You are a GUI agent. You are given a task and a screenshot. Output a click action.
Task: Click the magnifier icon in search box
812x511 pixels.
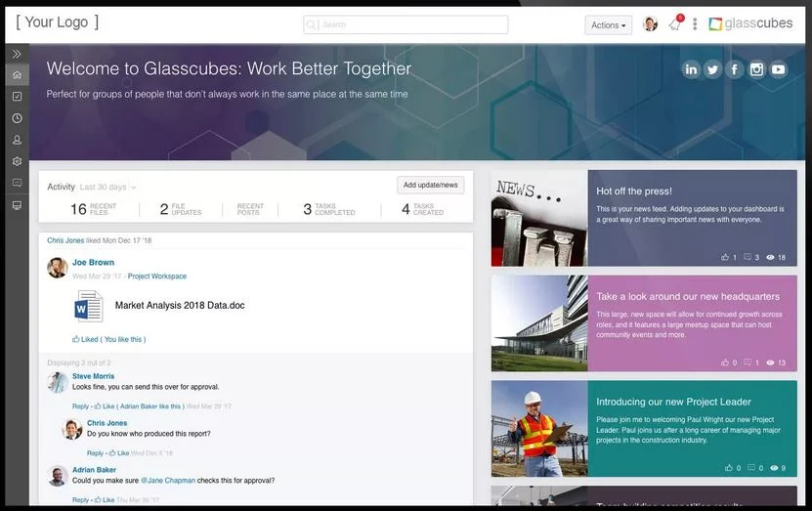pyautogui.click(x=311, y=24)
